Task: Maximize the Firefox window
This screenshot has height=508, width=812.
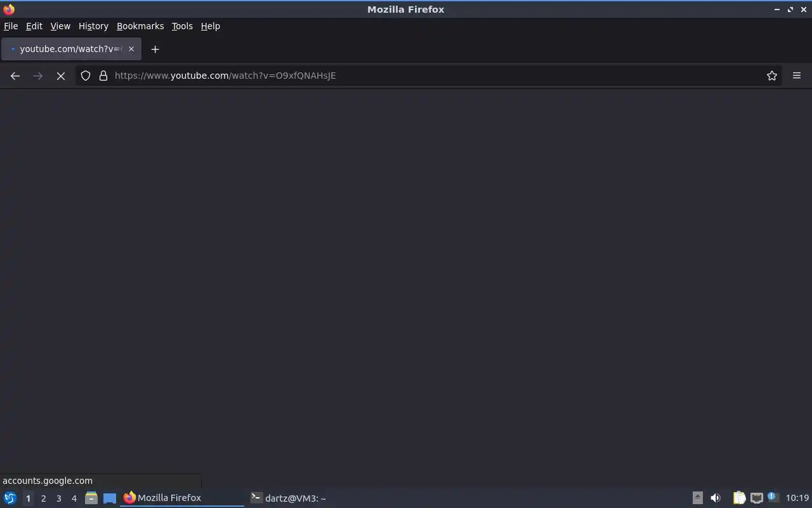Action: point(790,10)
